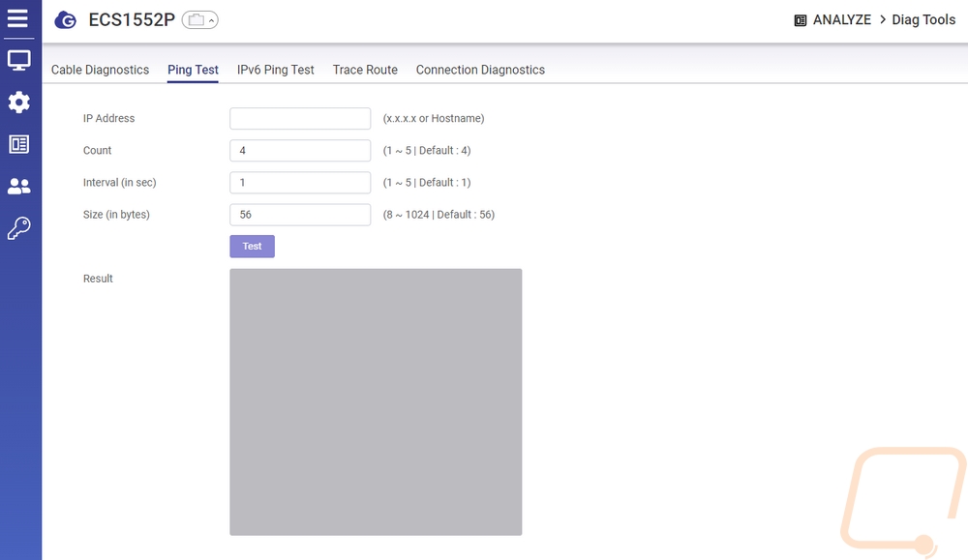The width and height of the screenshot is (968, 560).
Task: Select the Ping Test tab
Action: coord(193,70)
